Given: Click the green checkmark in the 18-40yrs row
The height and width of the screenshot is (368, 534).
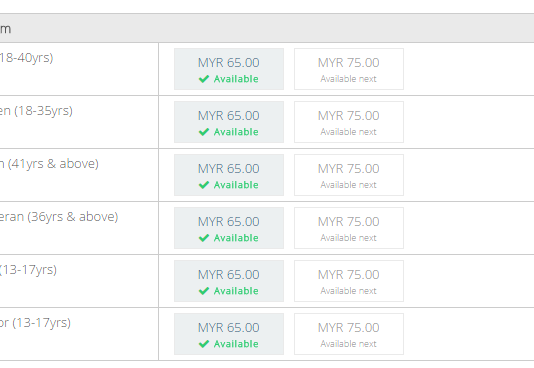Looking at the screenshot, I should [x=204, y=79].
